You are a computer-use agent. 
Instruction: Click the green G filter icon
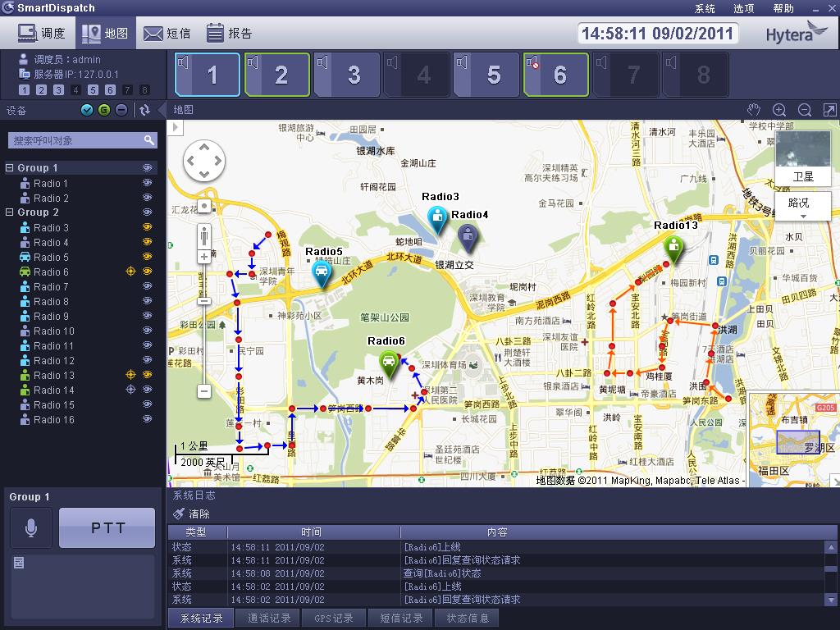(x=104, y=110)
